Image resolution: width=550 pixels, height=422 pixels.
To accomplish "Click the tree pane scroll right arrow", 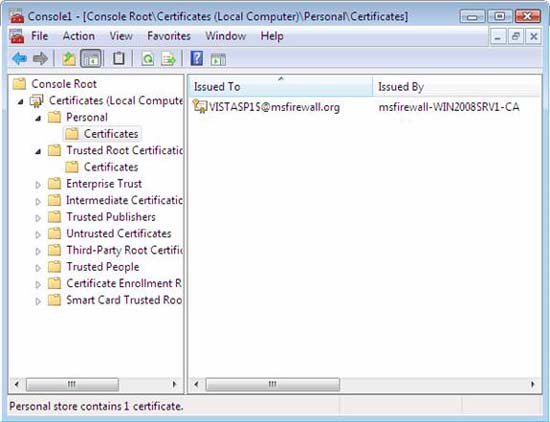I will pyautogui.click(x=174, y=384).
